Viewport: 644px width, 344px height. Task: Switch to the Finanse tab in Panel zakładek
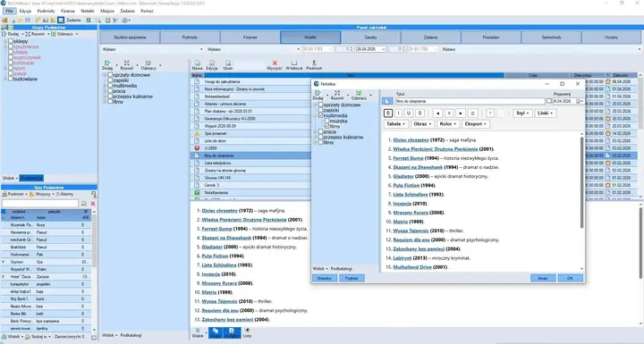point(250,37)
